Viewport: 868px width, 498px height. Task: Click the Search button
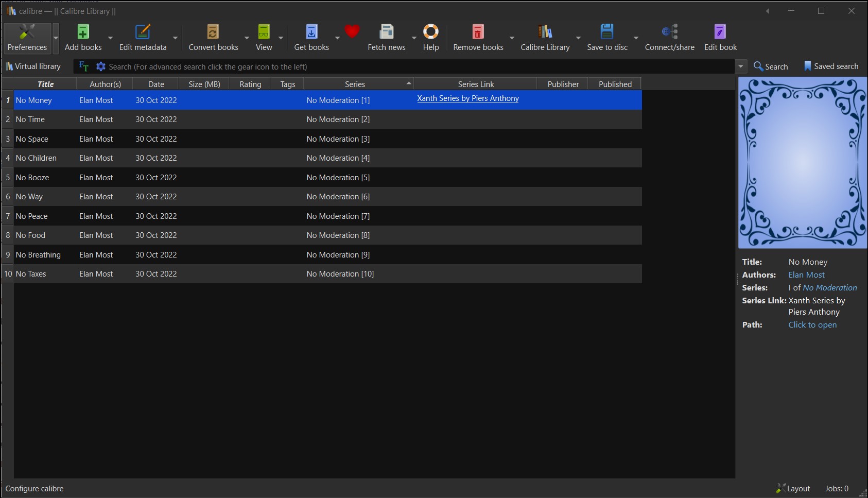(771, 66)
